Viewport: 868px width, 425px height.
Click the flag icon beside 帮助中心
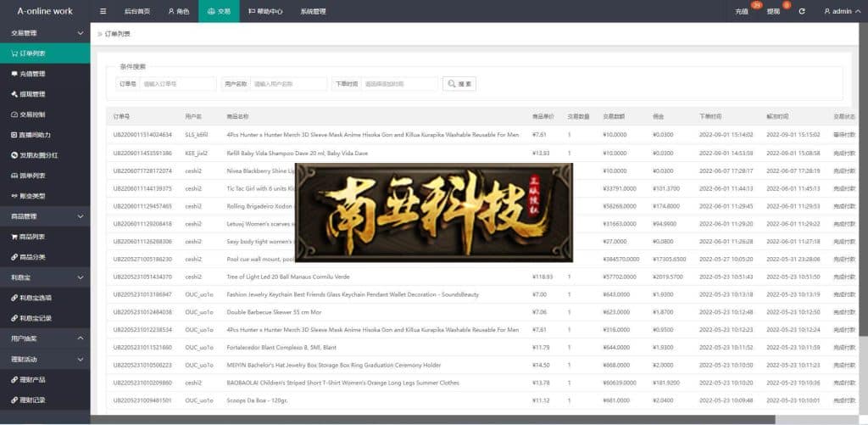pyautogui.click(x=252, y=11)
